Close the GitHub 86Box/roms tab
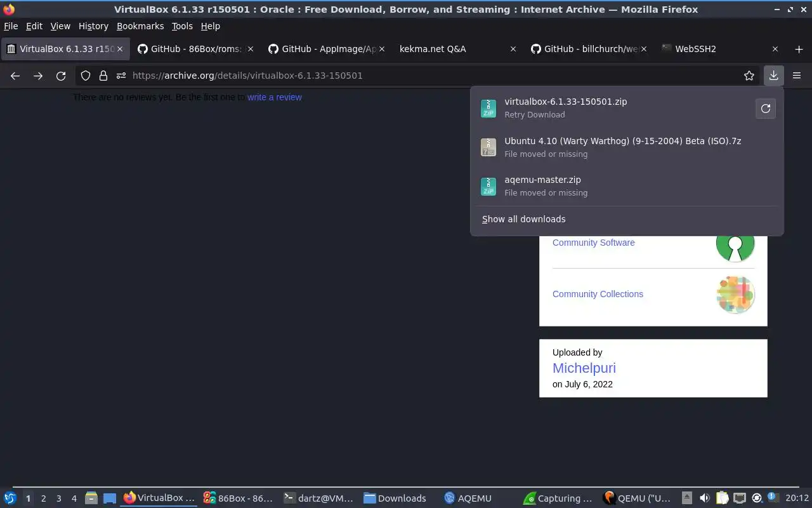The image size is (812, 508). [251, 49]
